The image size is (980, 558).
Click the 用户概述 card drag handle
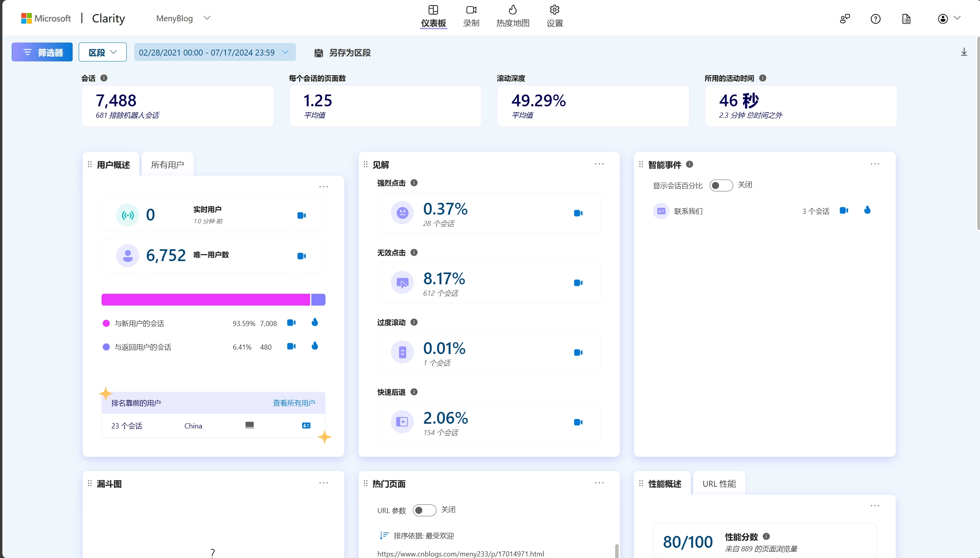pos(90,164)
